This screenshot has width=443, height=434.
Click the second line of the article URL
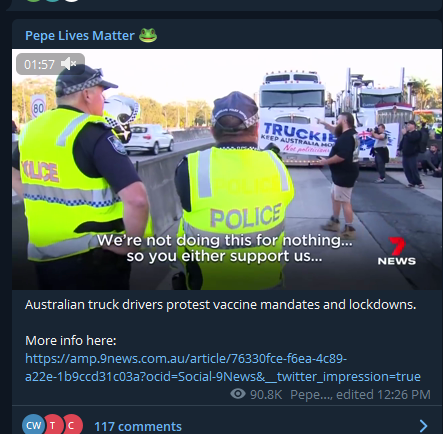click(223, 377)
